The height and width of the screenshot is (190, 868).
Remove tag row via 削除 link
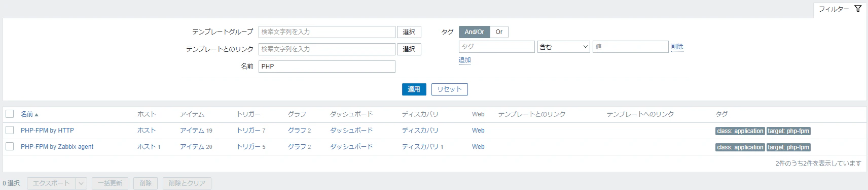pos(677,47)
